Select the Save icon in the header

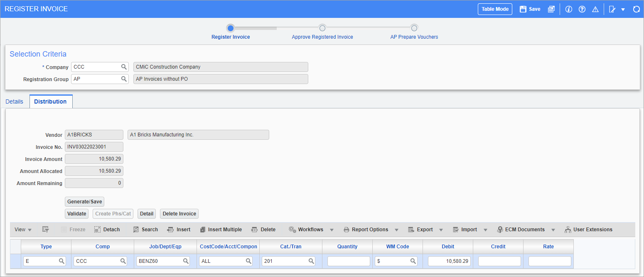[529, 9]
